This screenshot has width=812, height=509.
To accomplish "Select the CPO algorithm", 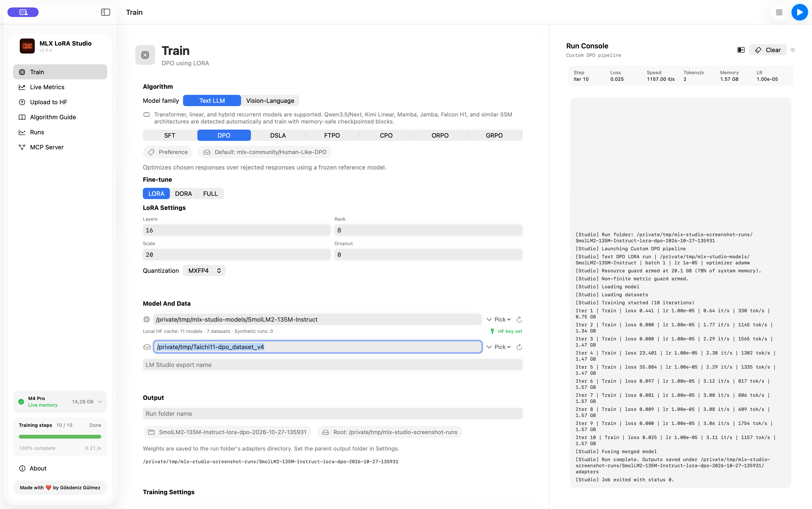I will pyautogui.click(x=386, y=135).
